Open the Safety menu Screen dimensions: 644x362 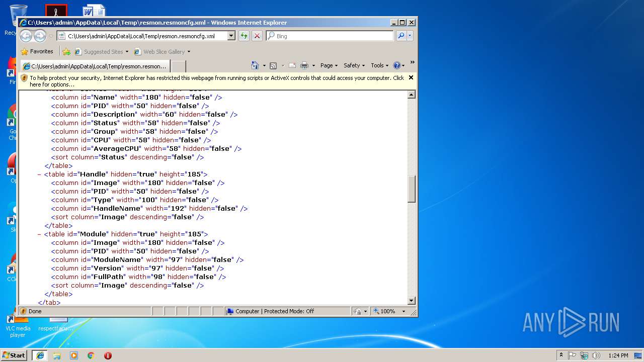pos(354,65)
